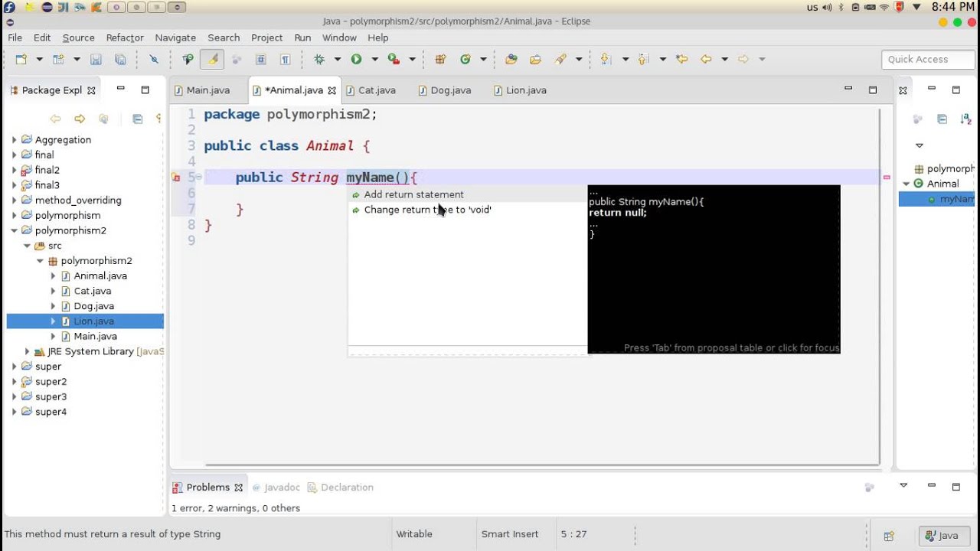
Task: Click the Save All toolbar icon
Action: tap(120, 59)
